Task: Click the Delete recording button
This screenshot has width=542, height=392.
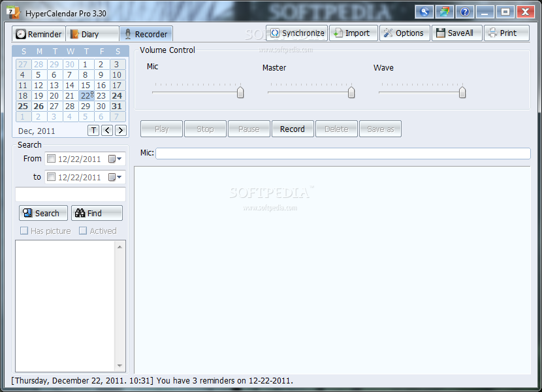Action: click(x=336, y=129)
